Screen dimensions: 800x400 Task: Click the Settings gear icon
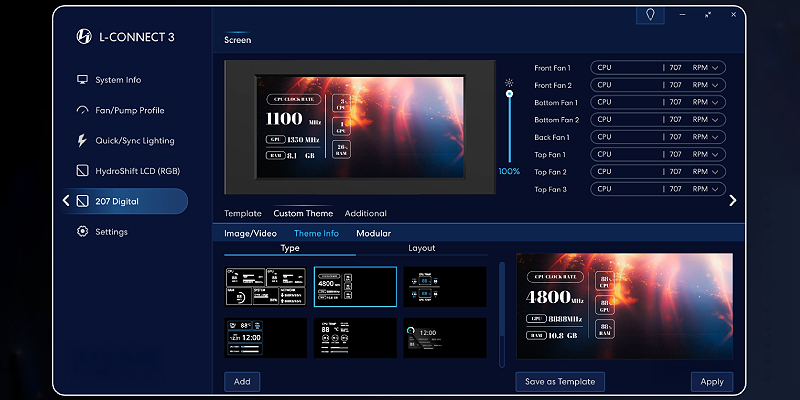point(82,232)
